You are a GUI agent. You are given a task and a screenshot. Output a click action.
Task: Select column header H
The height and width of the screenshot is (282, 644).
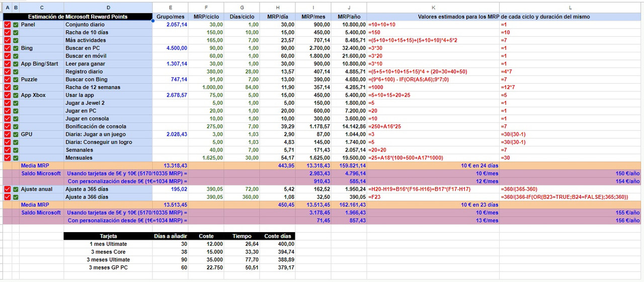pyautogui.click(x=278, y=7)
